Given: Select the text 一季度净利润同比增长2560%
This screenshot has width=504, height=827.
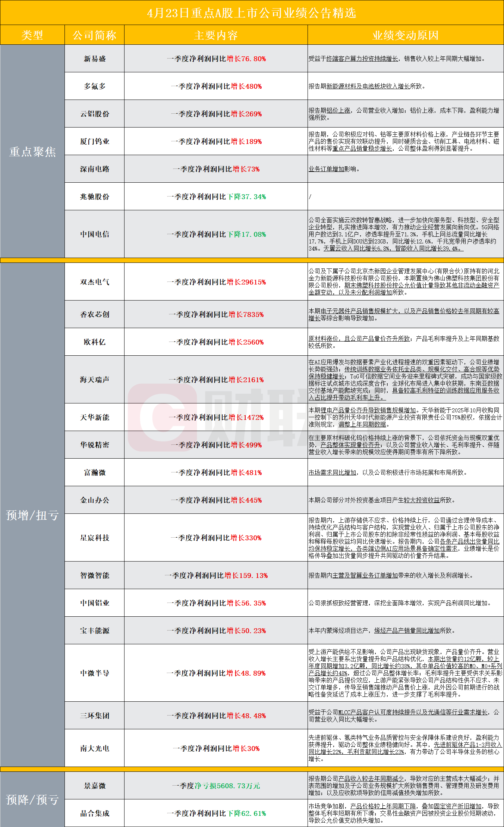Looking at the screenshot, I should click(x=216, y=342).
